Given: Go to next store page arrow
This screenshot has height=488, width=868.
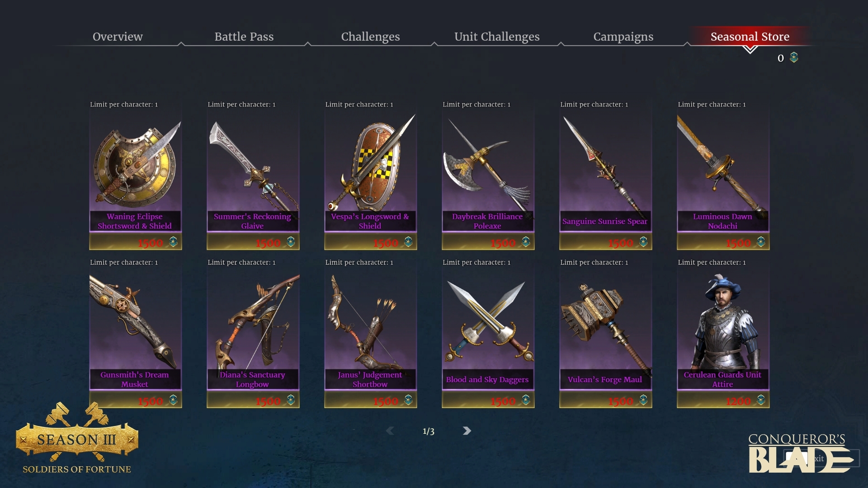Looking at the screenshot, I should pyautogui.click(x=467, y=431).
